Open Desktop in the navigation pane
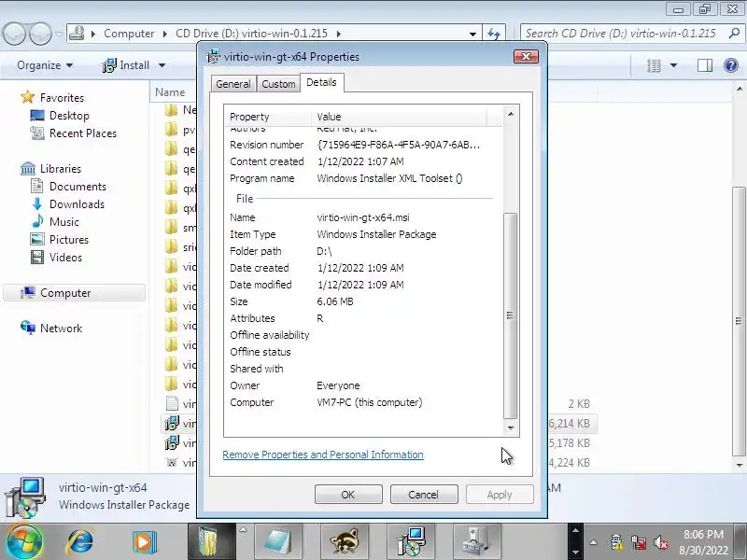Image resolution: width=747 pixels, height=560 pixels. pos(69,115)
